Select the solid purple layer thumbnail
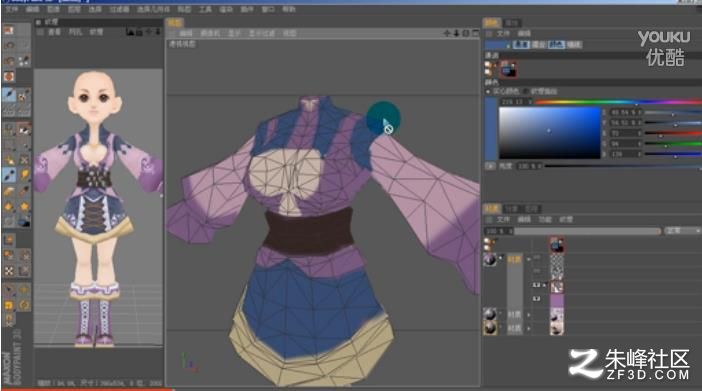 (x=556, y=300)
